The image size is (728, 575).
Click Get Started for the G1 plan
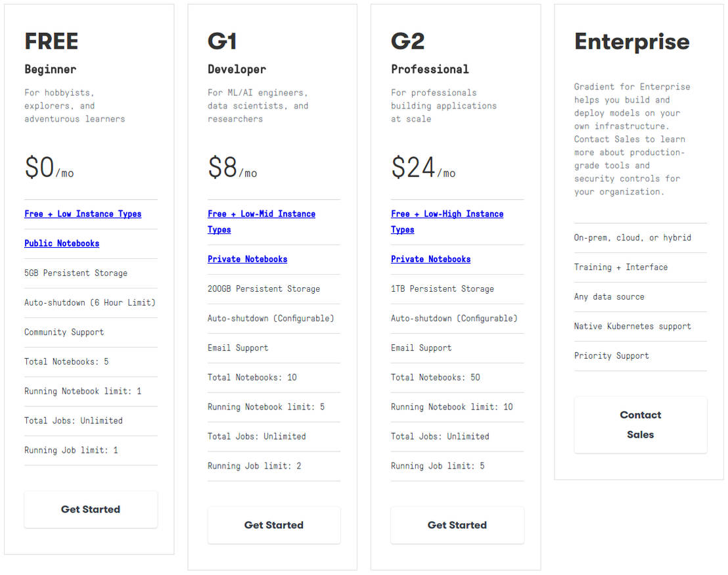tap(274, 525)
